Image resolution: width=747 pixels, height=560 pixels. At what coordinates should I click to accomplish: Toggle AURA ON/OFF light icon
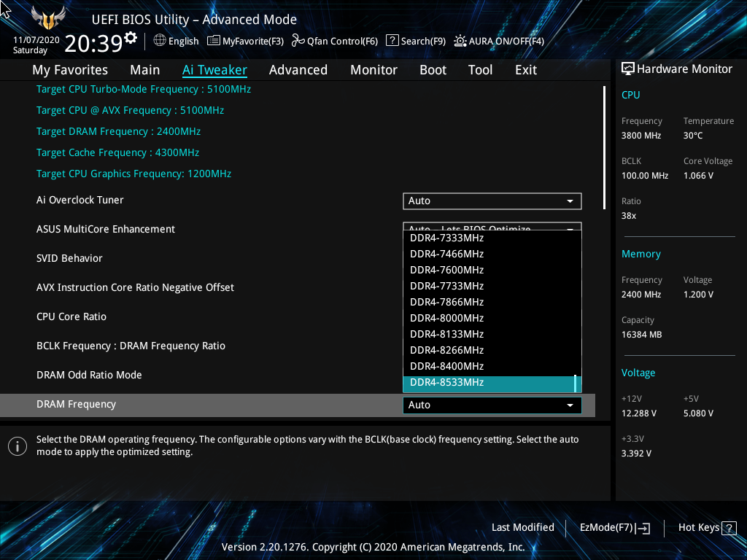click(x=460, y=41)
